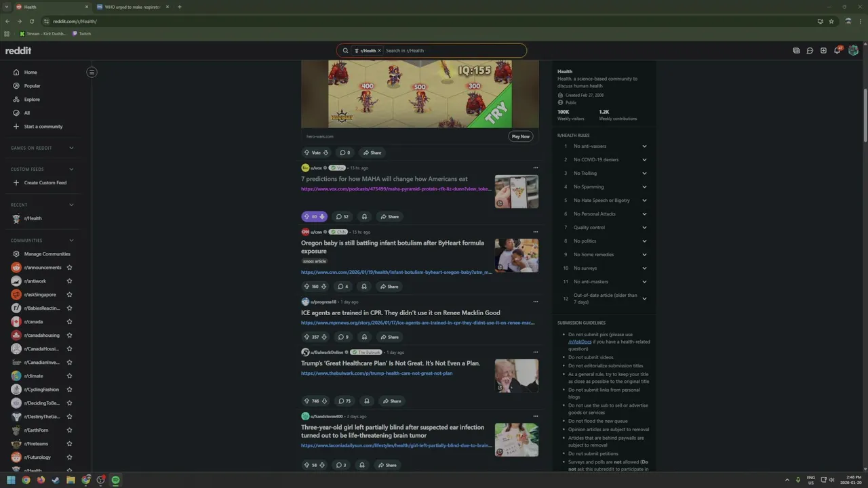Expand the No anti-vaxxers rule
Viewport: 868px width, 488px height.
point(644,146)
